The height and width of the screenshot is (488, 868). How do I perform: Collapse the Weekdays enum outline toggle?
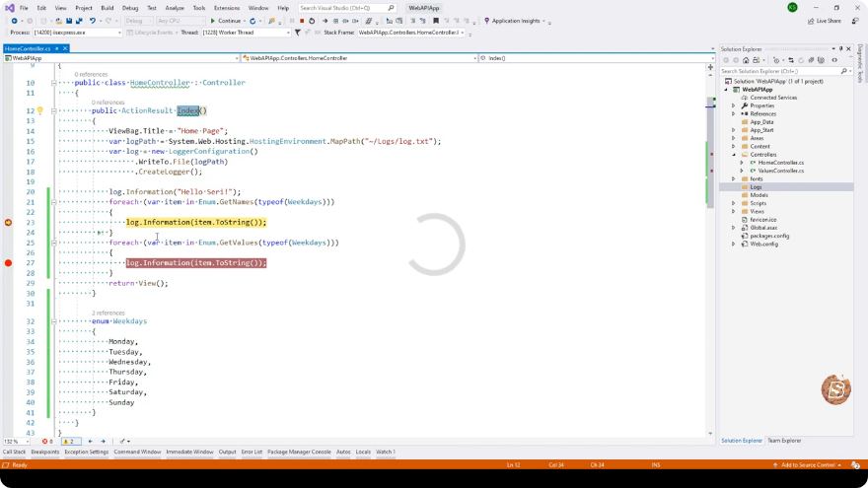click(x=53, y=321)
